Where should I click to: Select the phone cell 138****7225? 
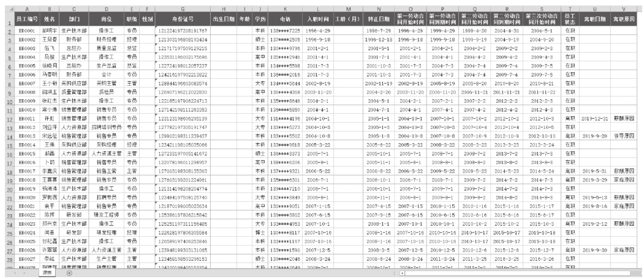pyautogui.click(x=285, y=31)
